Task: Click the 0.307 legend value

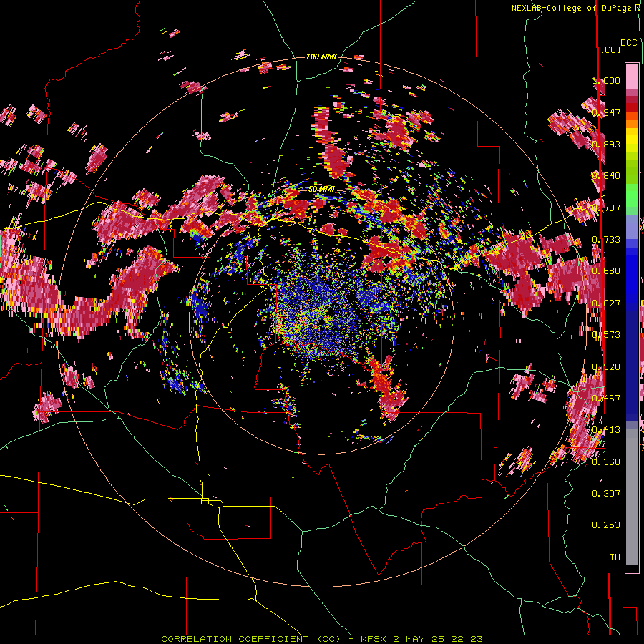Action: tap(606, 494)
